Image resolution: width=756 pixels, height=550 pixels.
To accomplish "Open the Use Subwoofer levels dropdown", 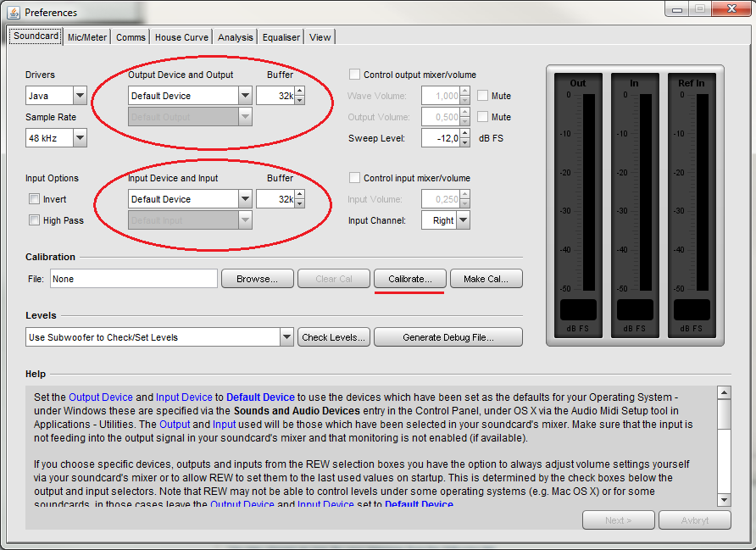I will pos(286,337).
